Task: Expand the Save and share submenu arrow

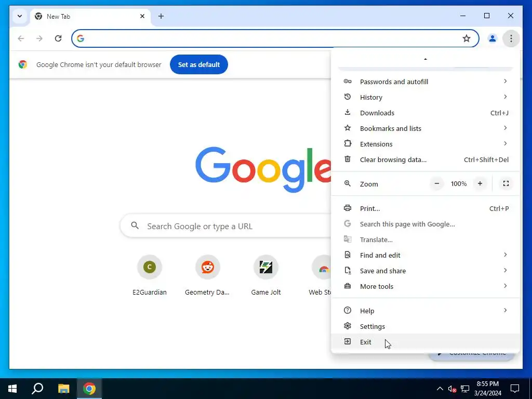Action: [x=505, y=270]
